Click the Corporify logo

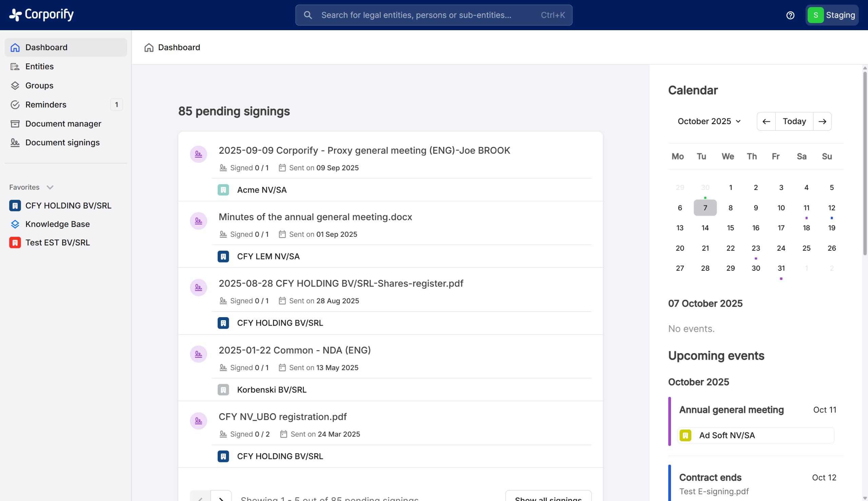(x=41, y=15)
